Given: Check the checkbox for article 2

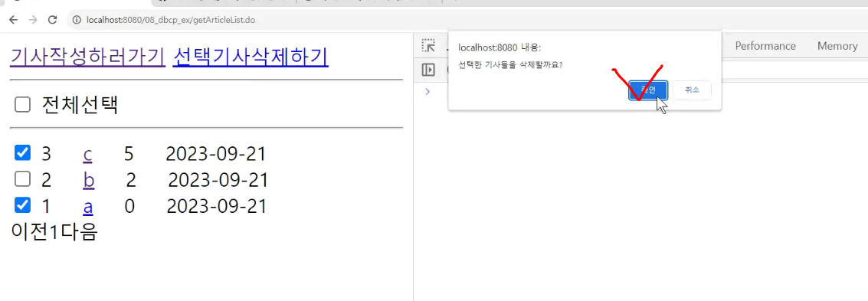Looking at the screenshot, I should [x=22, y=178].
